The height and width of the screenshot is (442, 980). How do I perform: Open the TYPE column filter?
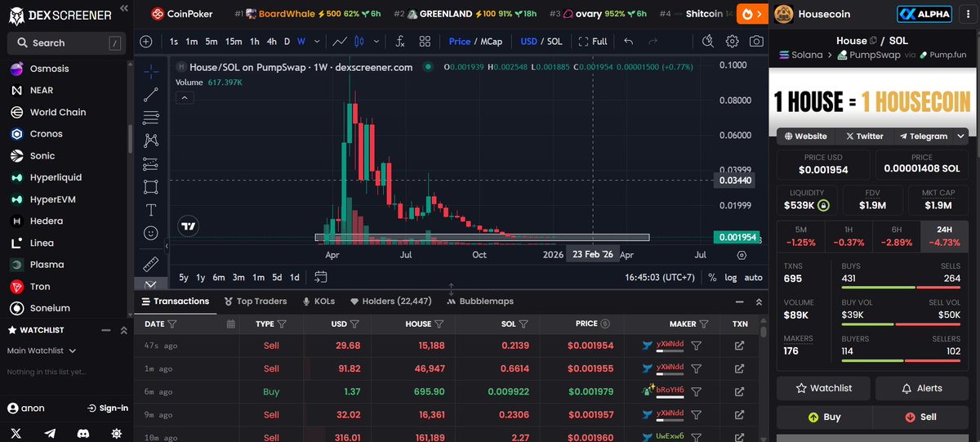point(282,324)
